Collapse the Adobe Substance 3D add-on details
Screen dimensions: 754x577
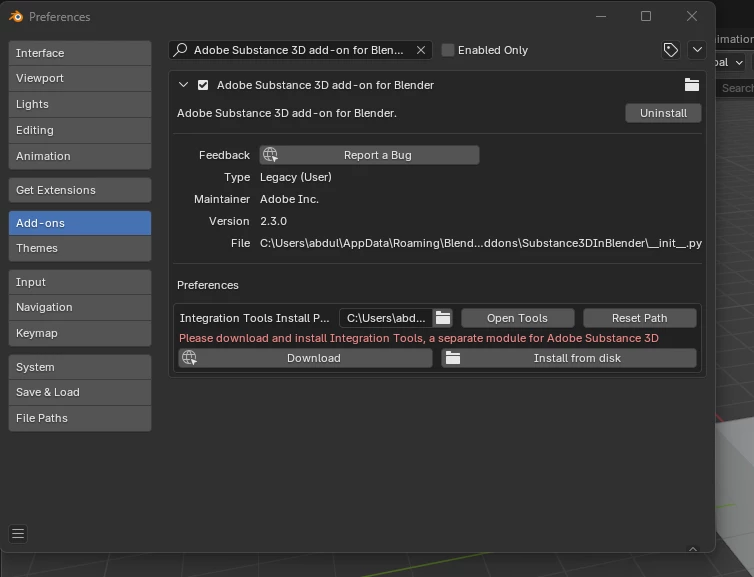tap(183, 85)
